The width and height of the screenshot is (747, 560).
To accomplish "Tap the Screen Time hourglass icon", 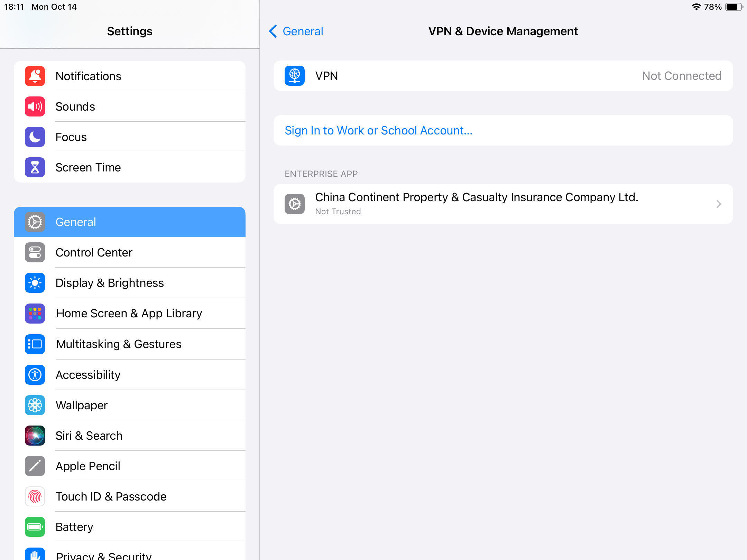I will coord(35,167).
